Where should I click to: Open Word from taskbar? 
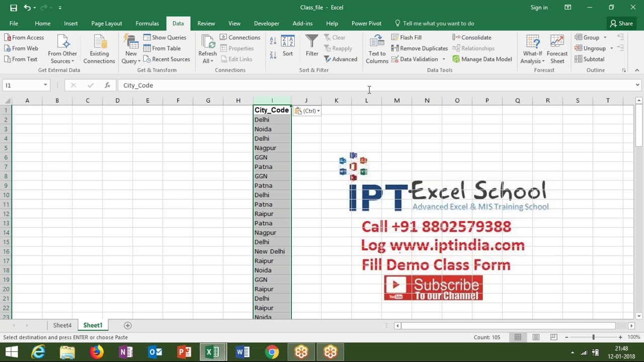pyautogui.click(x=243, y=352)
